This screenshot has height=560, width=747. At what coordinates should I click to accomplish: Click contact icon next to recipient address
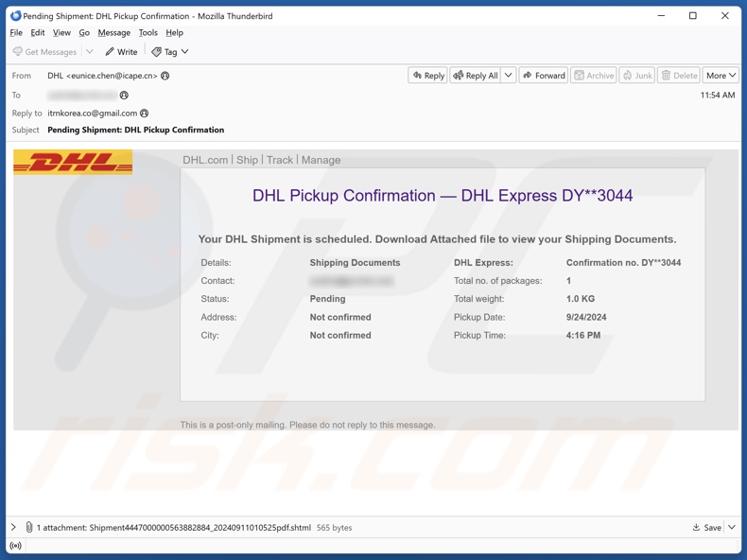point(124,95)
